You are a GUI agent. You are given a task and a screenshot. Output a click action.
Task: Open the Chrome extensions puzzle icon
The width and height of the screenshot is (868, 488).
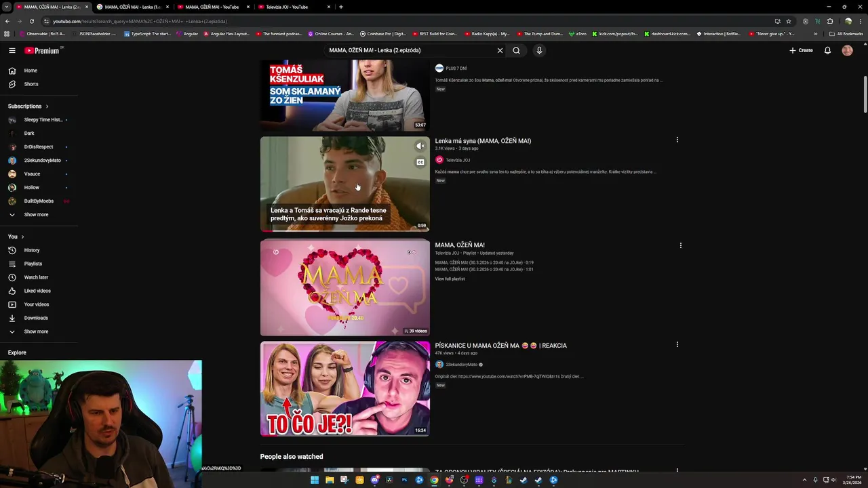coord(830,21)
